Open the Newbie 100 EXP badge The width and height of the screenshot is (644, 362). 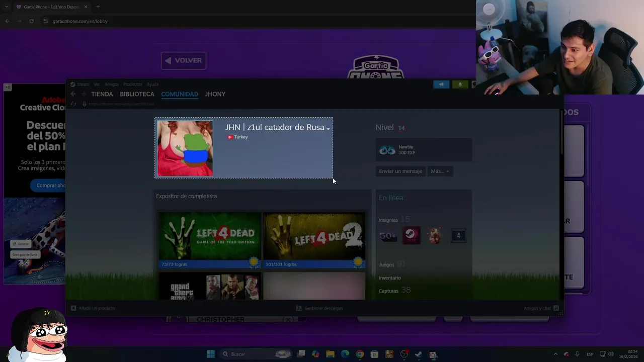424,150
